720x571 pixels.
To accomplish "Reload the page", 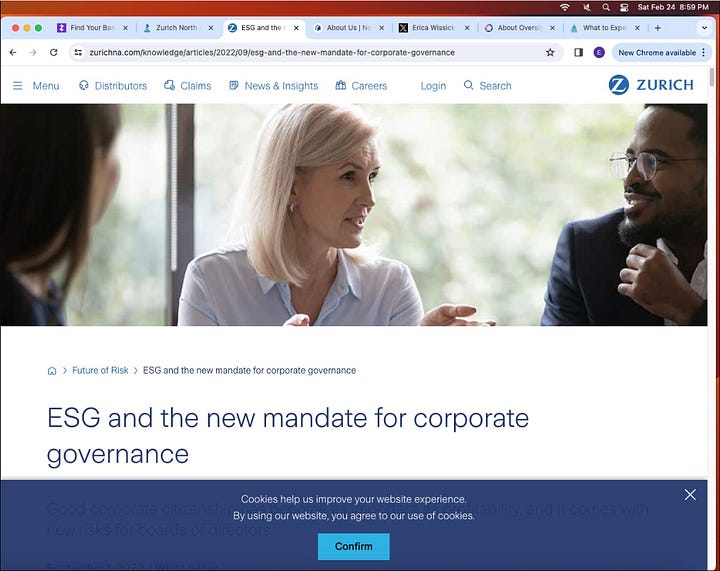I will click(x=54, y=52).
